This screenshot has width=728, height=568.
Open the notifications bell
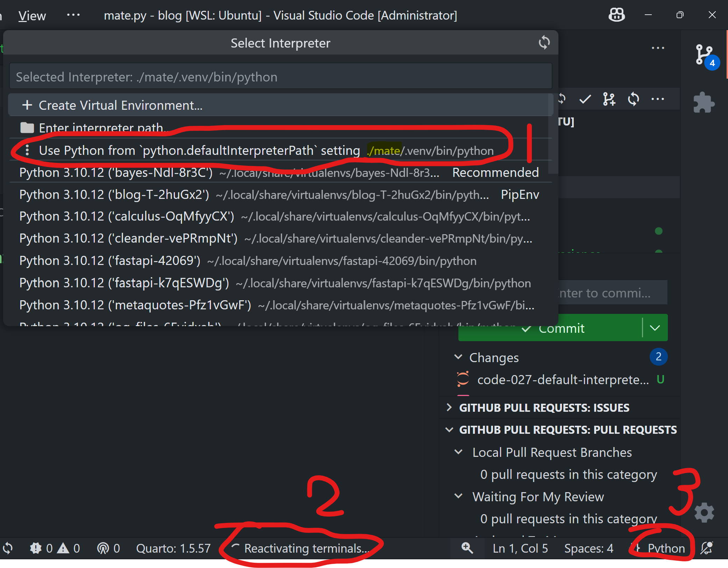point(707,548)
